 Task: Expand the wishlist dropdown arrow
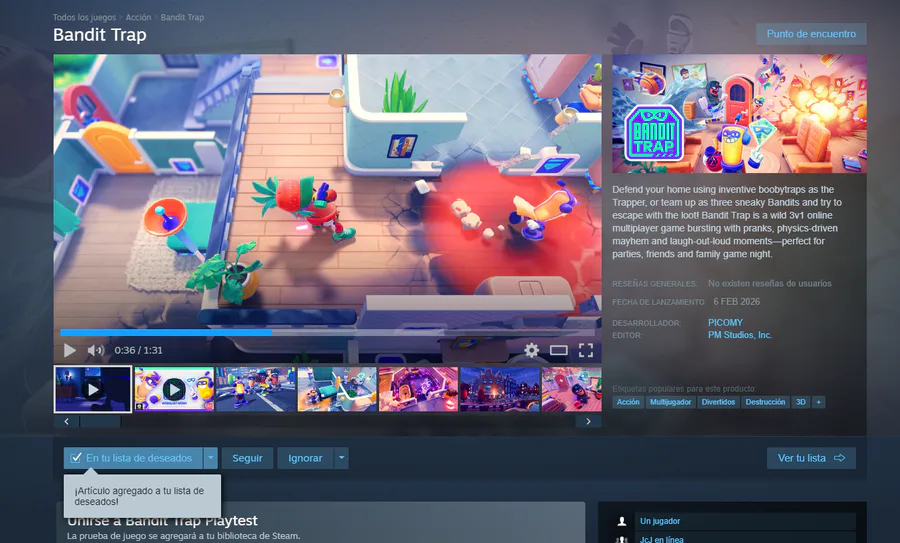211,458
